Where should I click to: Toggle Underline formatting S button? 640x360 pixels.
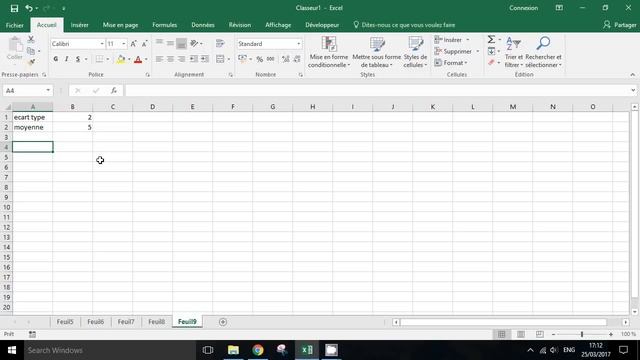click(x=78, y=59)
